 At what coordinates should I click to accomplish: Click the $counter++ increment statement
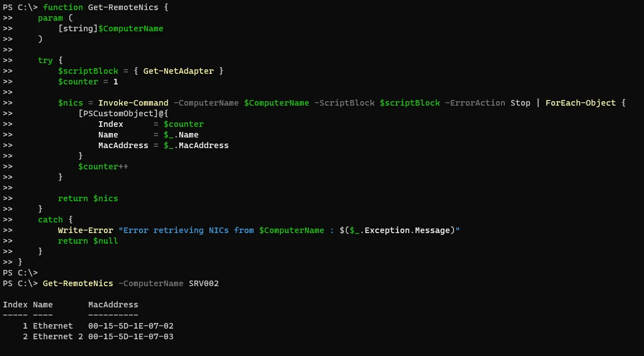coord(103,167)
